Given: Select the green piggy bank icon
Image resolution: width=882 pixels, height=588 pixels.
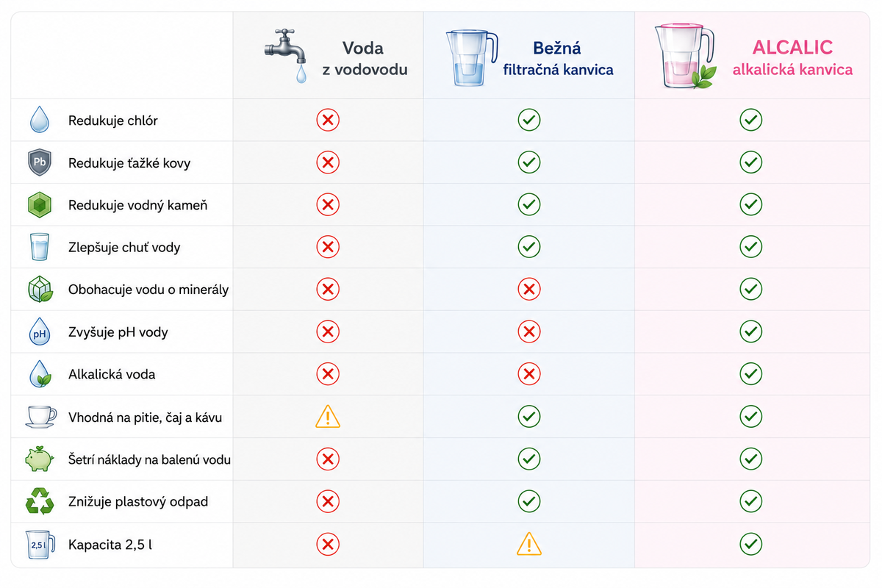Looking at the screenshot, I should click(39, 459).
